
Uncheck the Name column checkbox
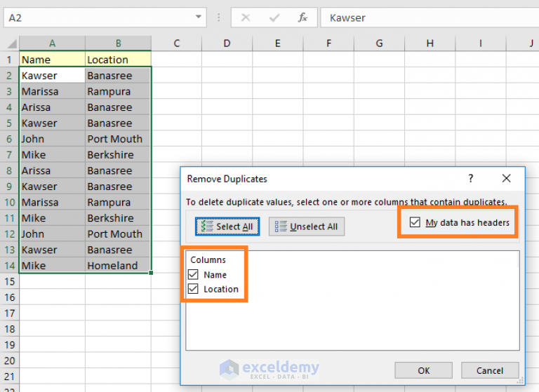pyautogui.click(x=193, y=274)
